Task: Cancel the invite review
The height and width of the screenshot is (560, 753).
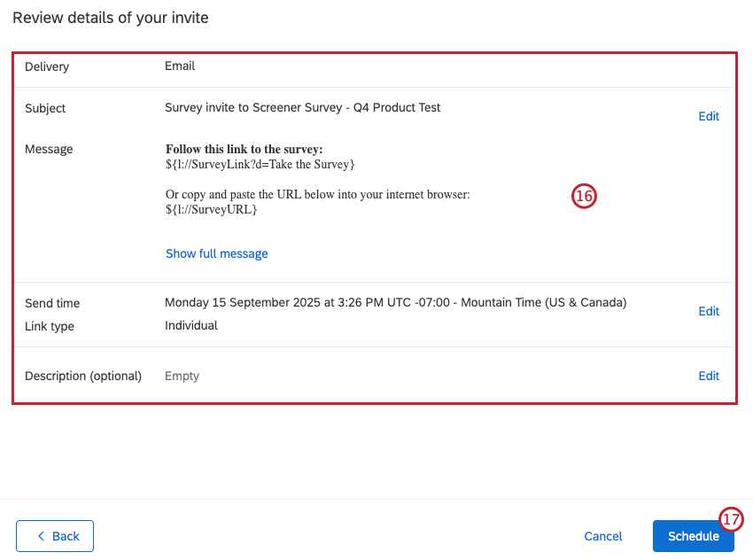Action: coord(603,536)
